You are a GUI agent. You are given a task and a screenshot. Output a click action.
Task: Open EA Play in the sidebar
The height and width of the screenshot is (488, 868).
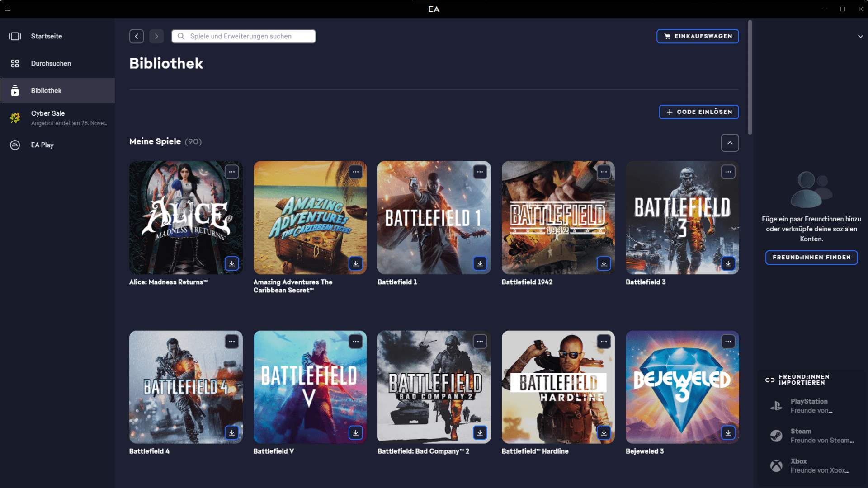pos(57,145)
